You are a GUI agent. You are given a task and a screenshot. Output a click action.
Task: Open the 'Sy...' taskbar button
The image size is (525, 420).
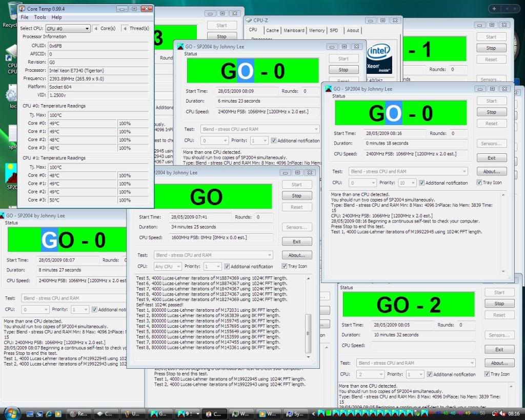[295, 414]
